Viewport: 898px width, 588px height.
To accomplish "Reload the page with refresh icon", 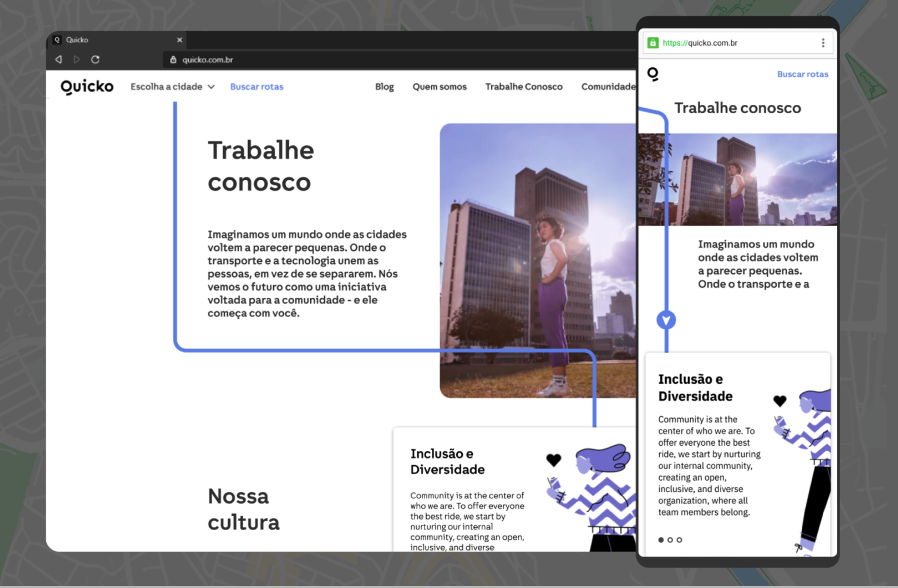I will tap(95, 60).
